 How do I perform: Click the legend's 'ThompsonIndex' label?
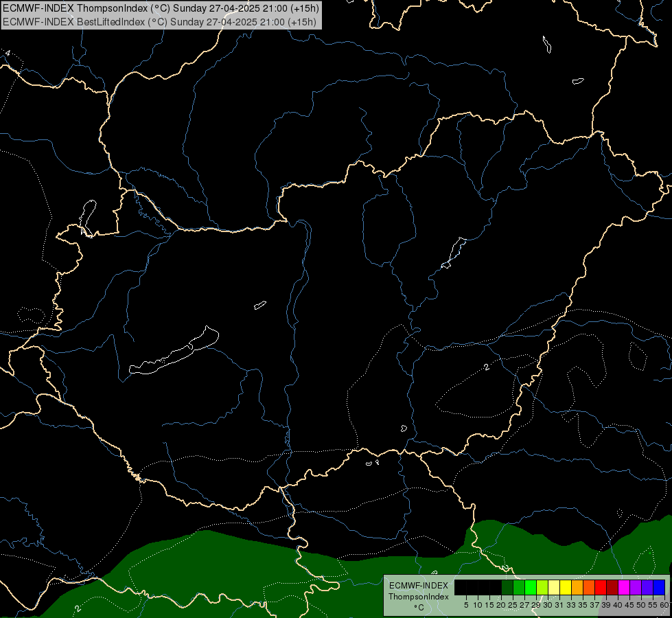tap(419, 597)
